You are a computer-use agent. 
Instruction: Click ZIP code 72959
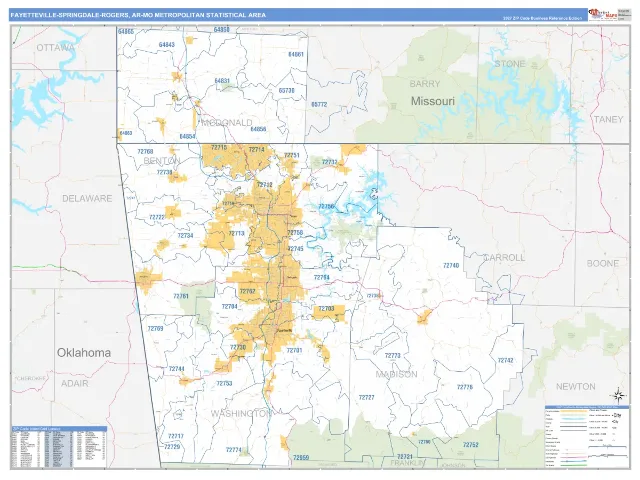click(x=301, y=458)
